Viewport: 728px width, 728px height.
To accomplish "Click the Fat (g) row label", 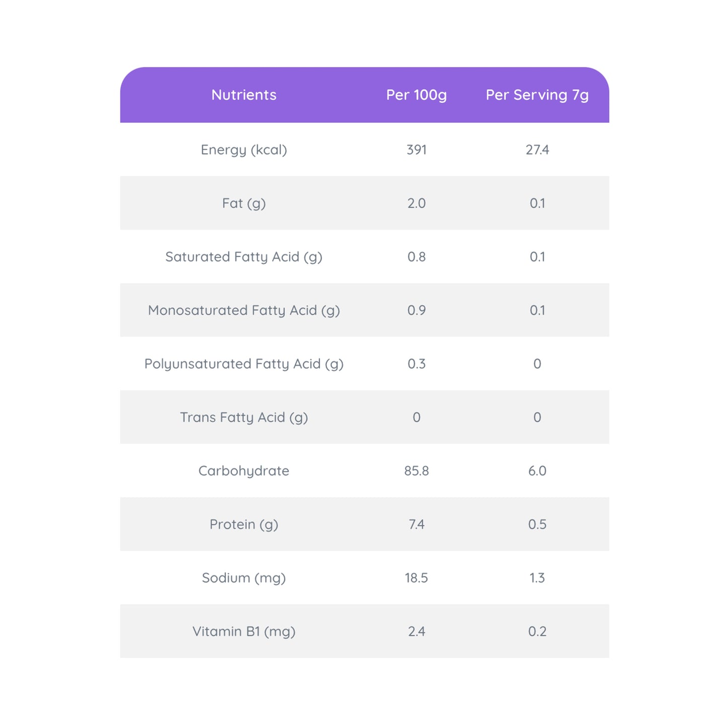I will point(244,203).
